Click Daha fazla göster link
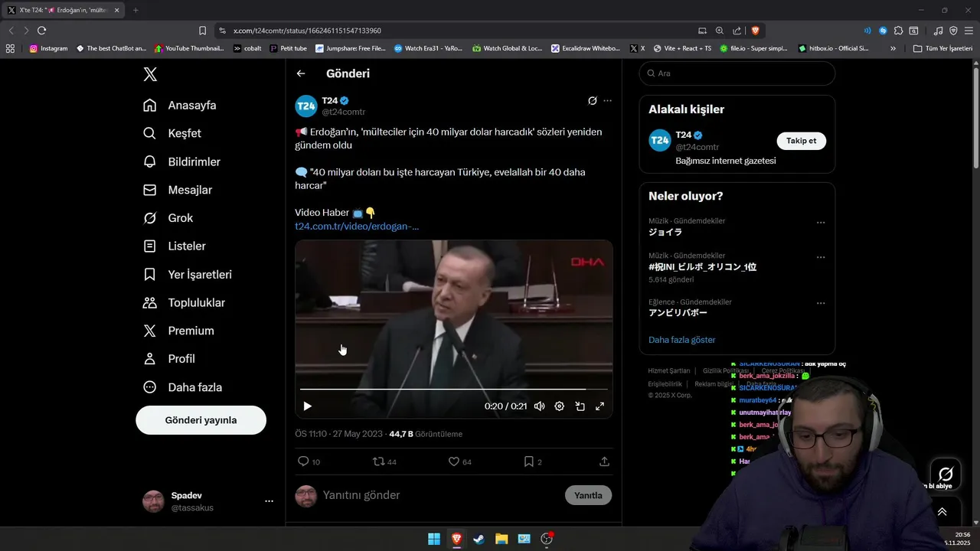 [x=682, y=340]
